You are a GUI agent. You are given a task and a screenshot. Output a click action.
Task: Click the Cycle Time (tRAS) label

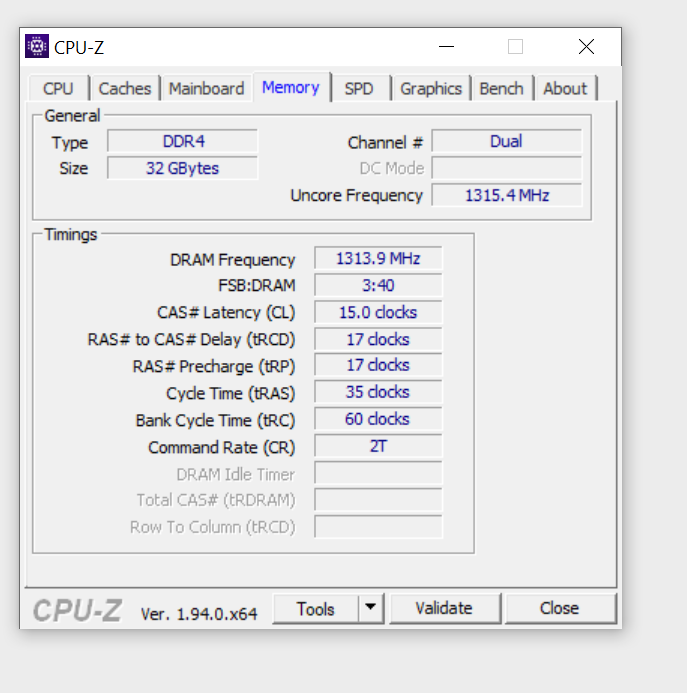click(x=230, y=394)
